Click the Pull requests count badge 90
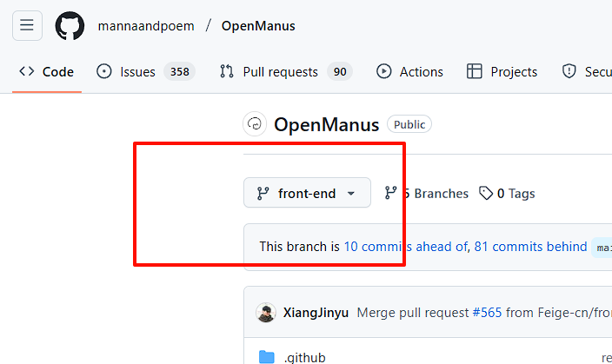 (x=340, y=72)
